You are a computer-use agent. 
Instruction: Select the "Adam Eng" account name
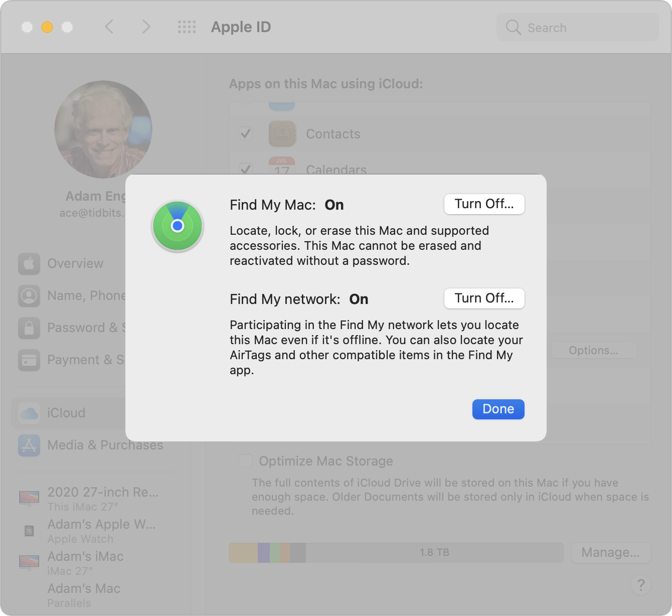(95, 196)
